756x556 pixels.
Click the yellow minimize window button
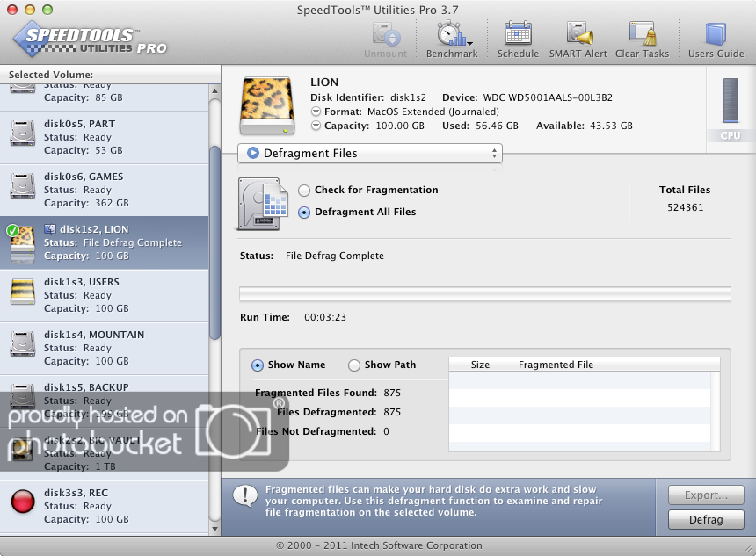(x=30, y=10)
